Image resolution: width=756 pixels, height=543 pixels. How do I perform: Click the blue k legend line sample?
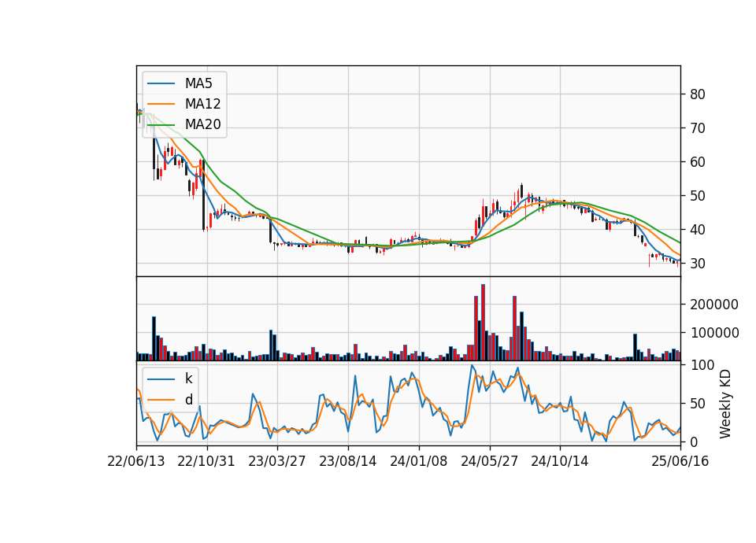click(161, 379)
